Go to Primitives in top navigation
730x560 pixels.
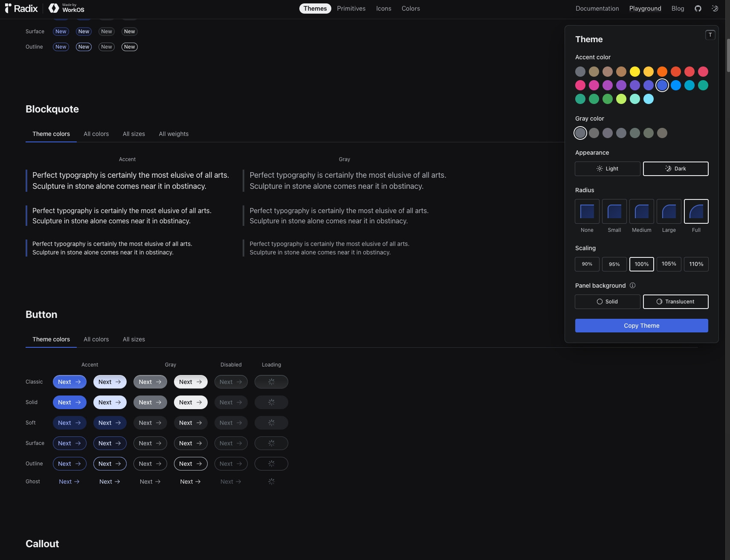coord(351,9)
